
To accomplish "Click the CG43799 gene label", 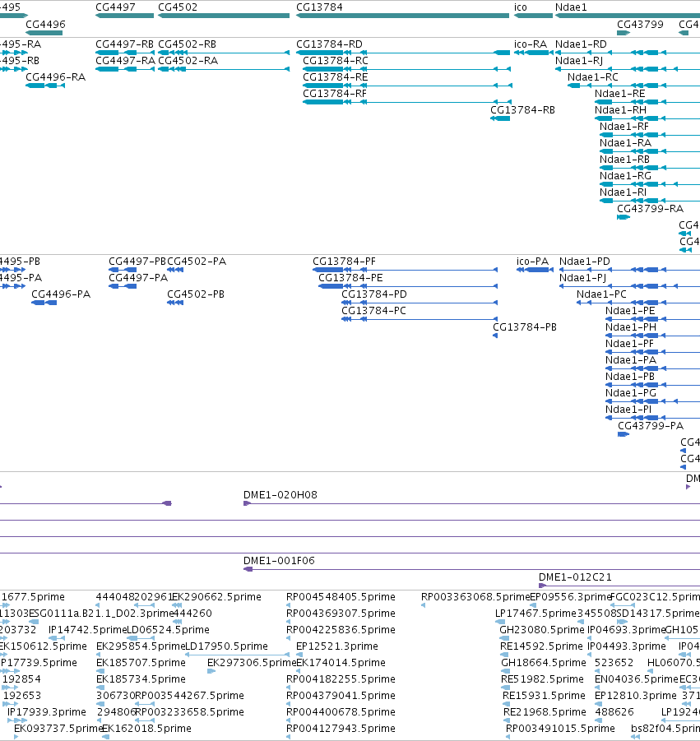I will (641, 24).
